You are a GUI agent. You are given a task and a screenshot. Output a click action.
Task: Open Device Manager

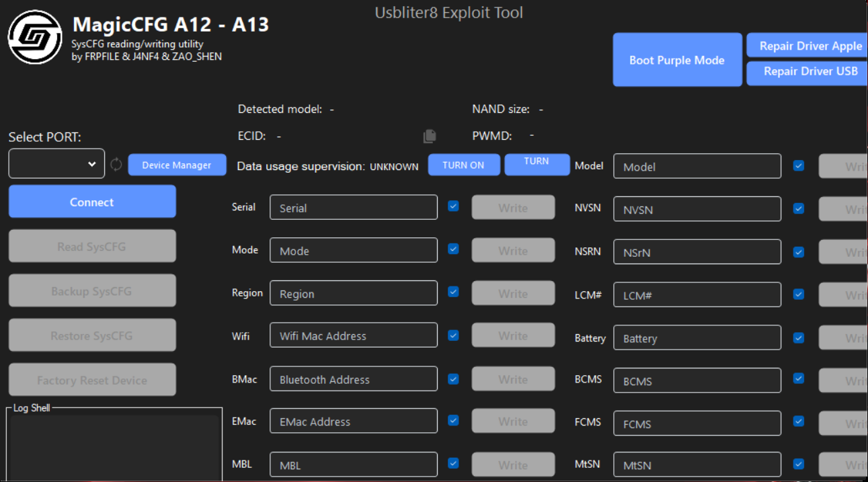[x=177, y=165]
